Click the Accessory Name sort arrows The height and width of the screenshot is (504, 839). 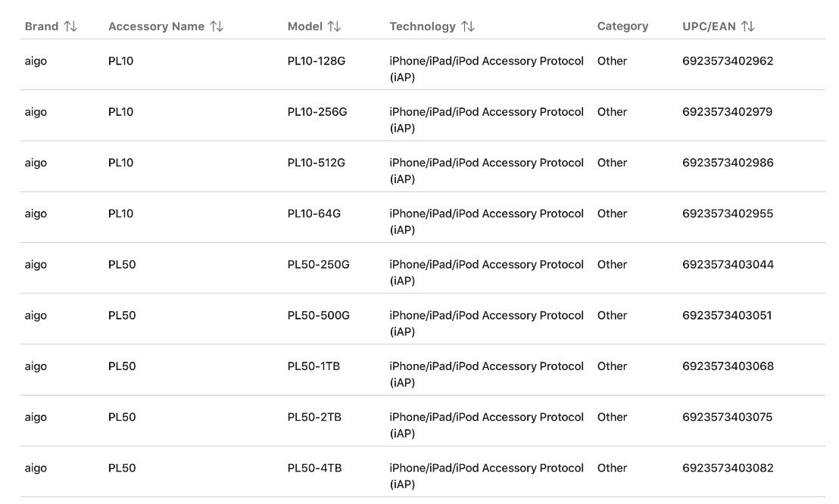point(217,26)
